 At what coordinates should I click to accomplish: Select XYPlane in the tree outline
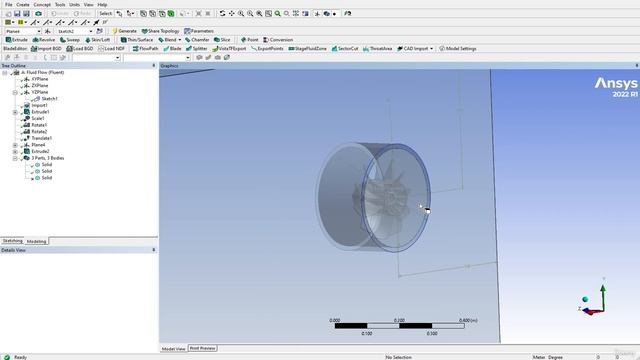[40, 79]
